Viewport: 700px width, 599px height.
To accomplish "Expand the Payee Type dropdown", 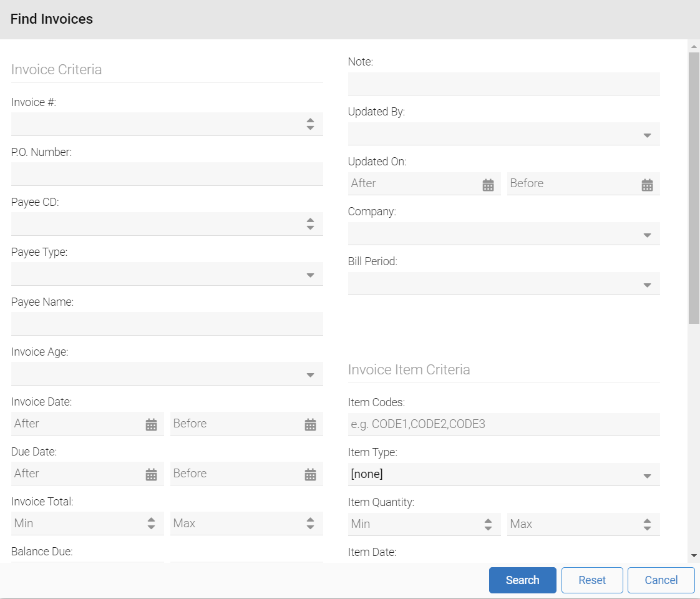I will point(310,275).
